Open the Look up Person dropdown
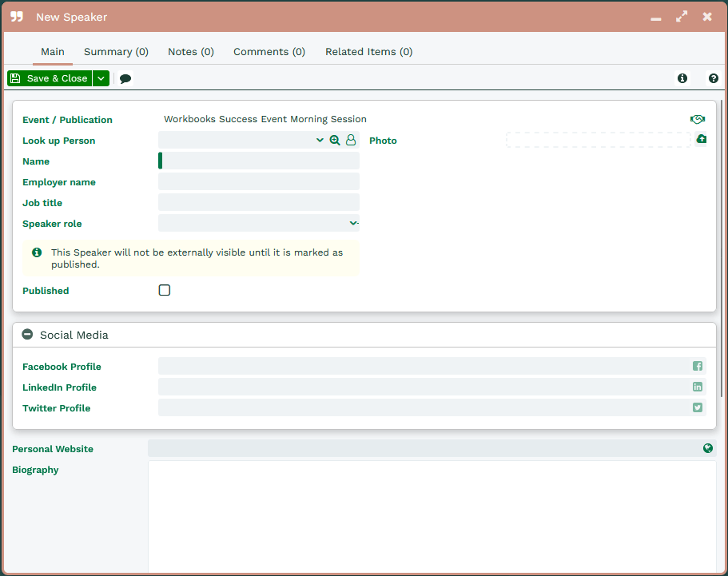Viewport: 728px width, 576px height. [x=320, y=140]
